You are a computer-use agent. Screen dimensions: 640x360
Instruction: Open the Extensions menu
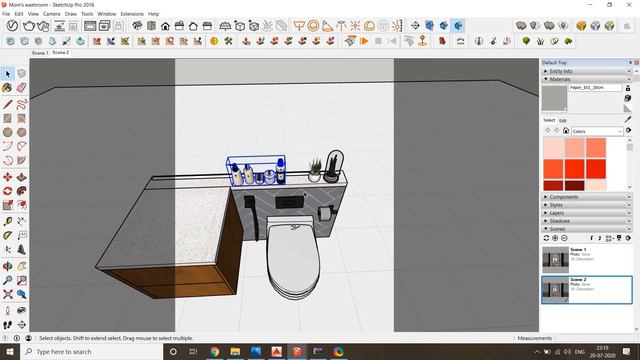pos(132,14)
